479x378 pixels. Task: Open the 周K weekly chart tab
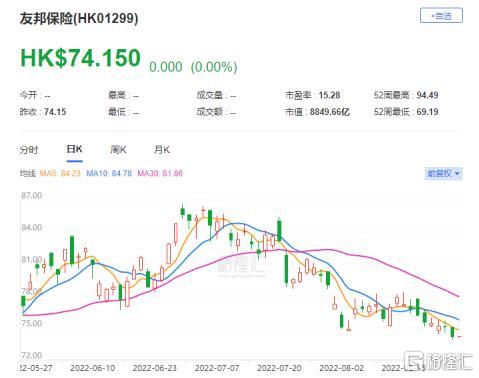118,150
